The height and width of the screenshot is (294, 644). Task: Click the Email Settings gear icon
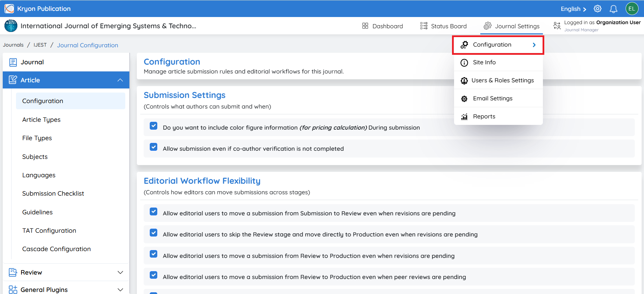tap(464, 99)
